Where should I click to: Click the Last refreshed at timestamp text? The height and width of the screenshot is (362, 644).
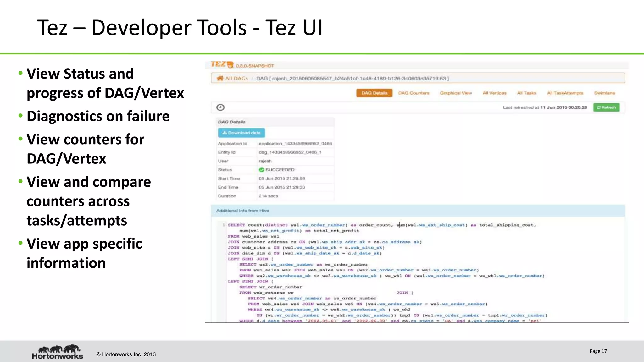coord(545,107)
